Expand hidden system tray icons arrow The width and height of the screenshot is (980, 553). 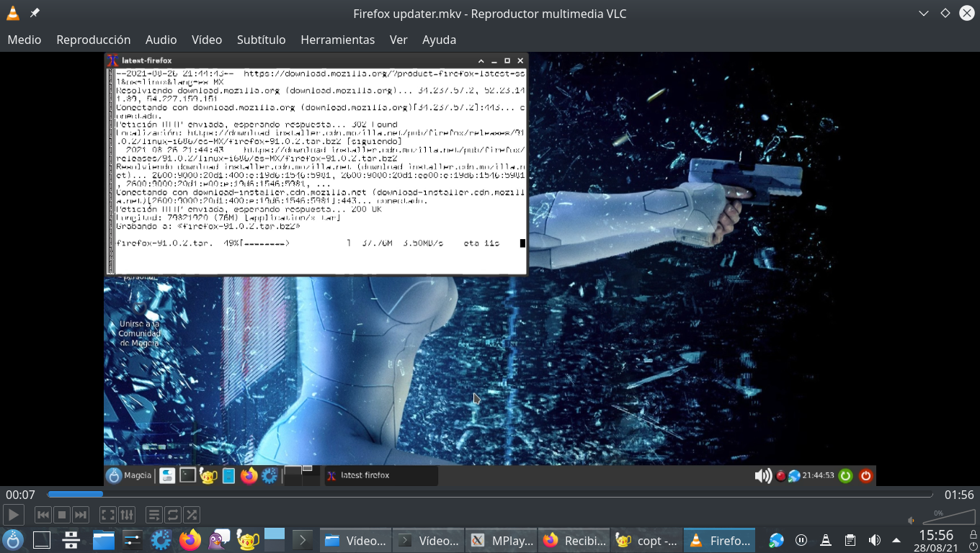click(896, 540)
